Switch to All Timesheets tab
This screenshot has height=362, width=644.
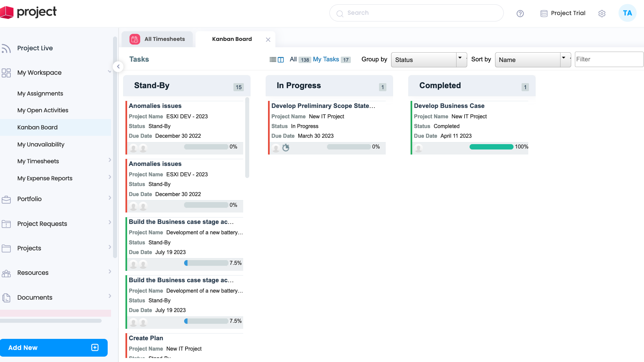point(158,39)
